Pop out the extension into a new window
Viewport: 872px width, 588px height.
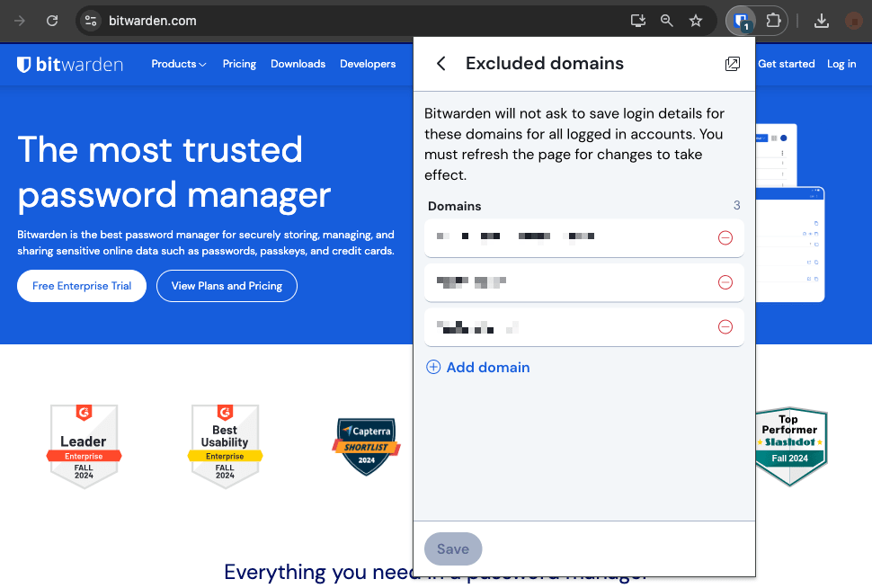(x=732, y=63)
